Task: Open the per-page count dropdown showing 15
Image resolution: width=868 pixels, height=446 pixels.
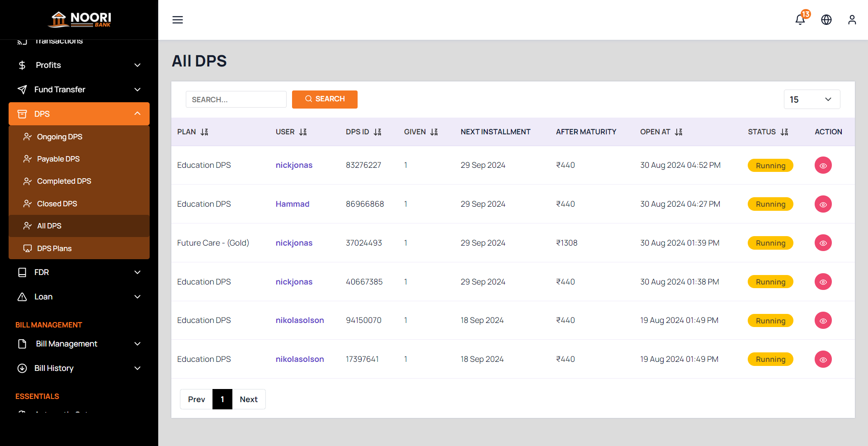Action: coord(811,99)
